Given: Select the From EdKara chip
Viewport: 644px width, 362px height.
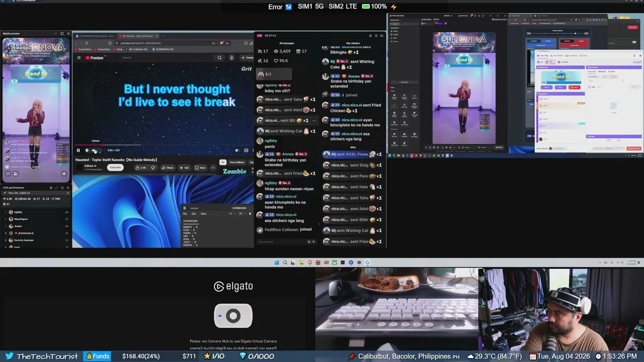Looking at the screenshot, I should (237, 162).
